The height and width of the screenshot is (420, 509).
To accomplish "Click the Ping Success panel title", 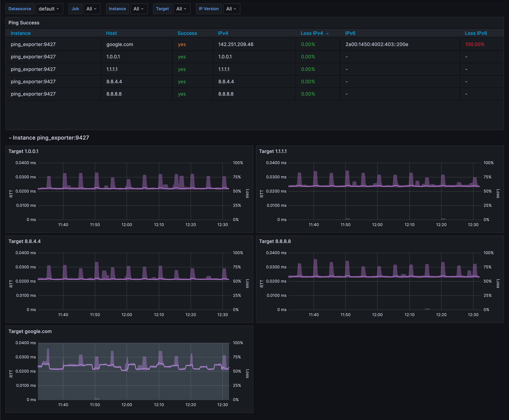I will point(24,23).
